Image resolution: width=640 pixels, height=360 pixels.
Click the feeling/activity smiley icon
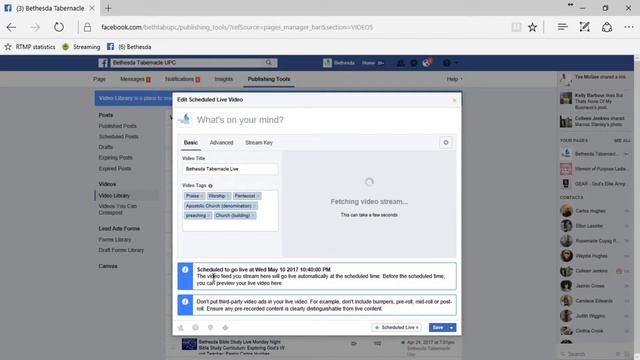tap(196, 328)
